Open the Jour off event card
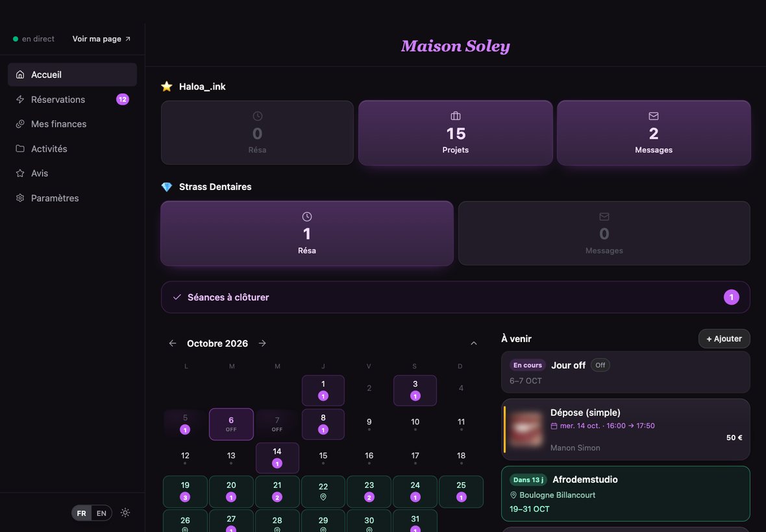766x532 pixels. coord(626,372)
